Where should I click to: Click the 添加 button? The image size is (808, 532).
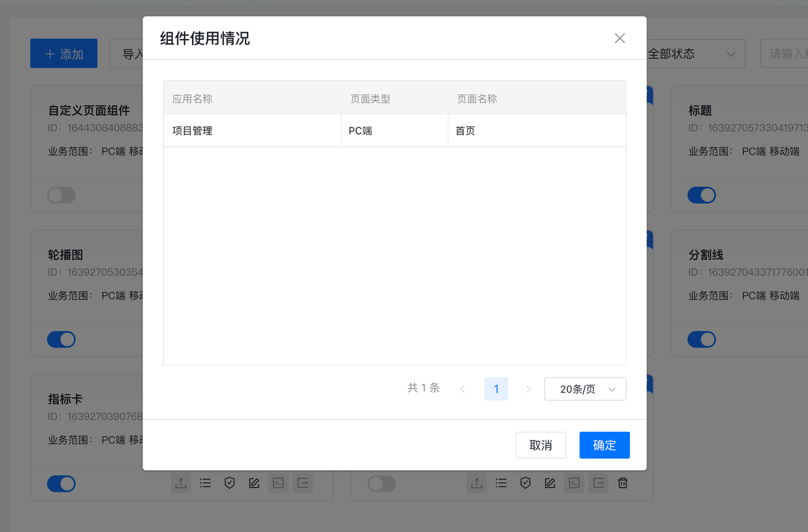pos(64,54)
